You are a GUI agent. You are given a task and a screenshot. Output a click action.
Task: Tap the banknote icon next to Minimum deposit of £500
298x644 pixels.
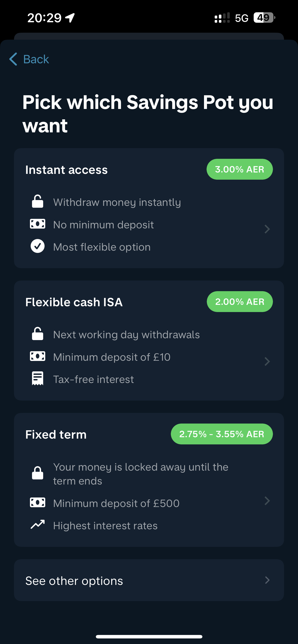click(38, 502)
